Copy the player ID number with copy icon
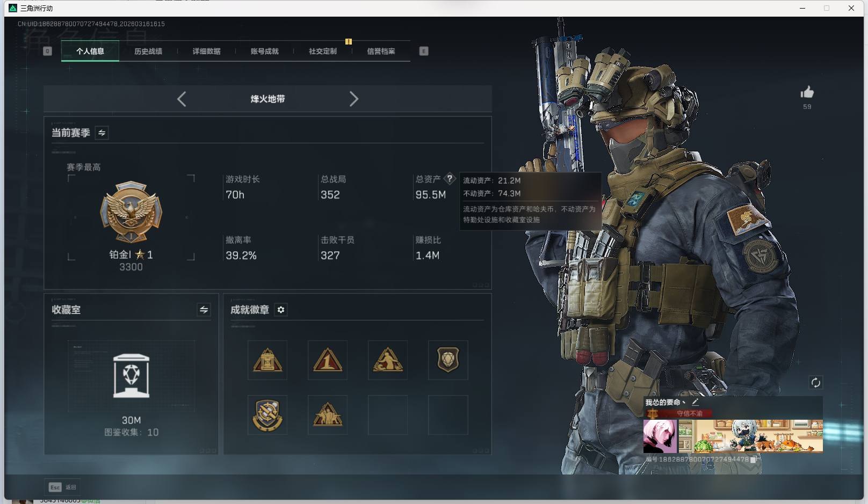The width and height of the screenshot is (868, 504). pos(753,459)
